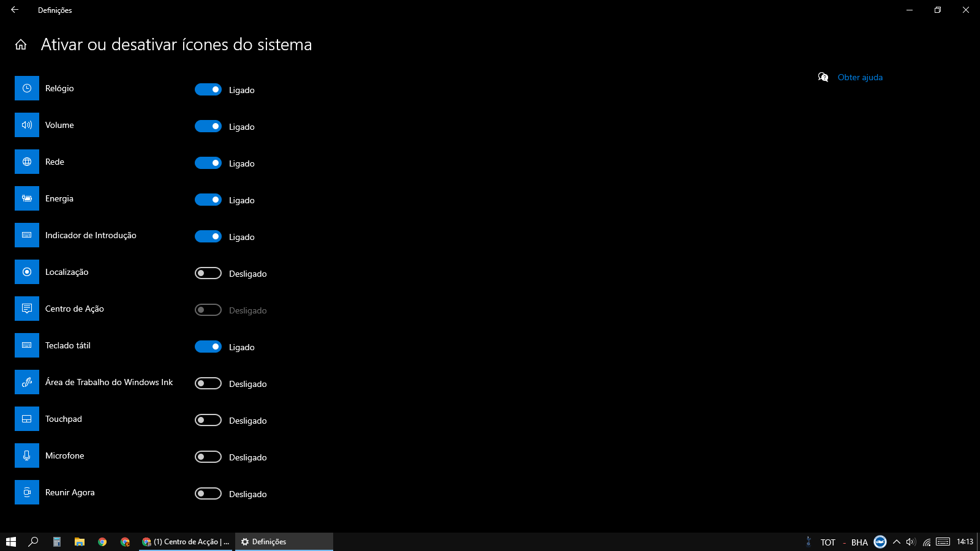Screen dimensions: 980x551
Task: Click the Microfone icon tile
Action: pyautogui.click(x=27, y=455)
